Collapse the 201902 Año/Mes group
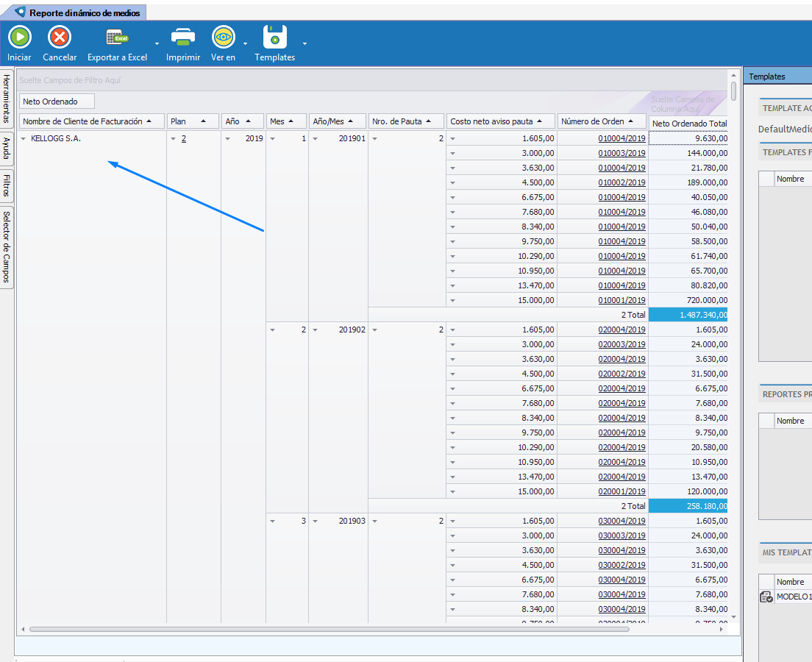This screenshot has width=812, height=662. pyautogui.click(x=316, y=330)
